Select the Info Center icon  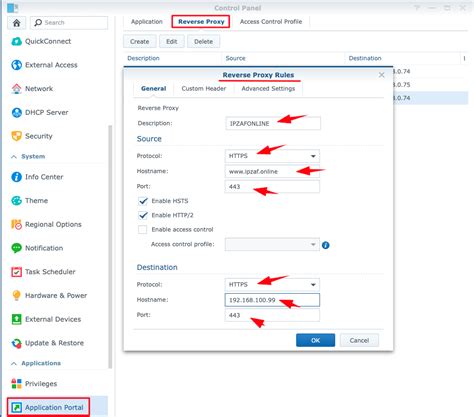point(16,177)
